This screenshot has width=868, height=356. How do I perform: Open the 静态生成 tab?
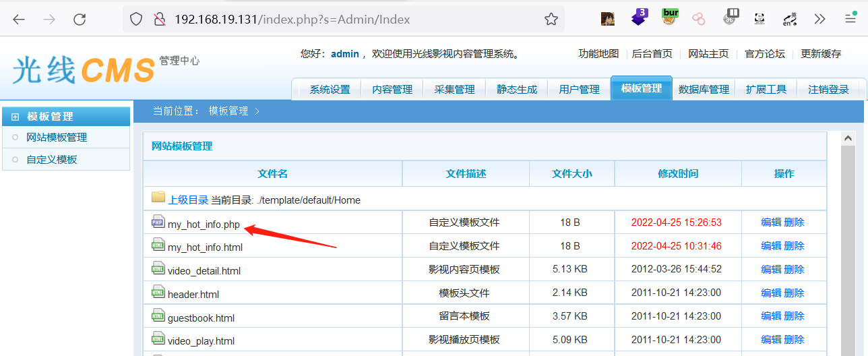coord(517,90)
